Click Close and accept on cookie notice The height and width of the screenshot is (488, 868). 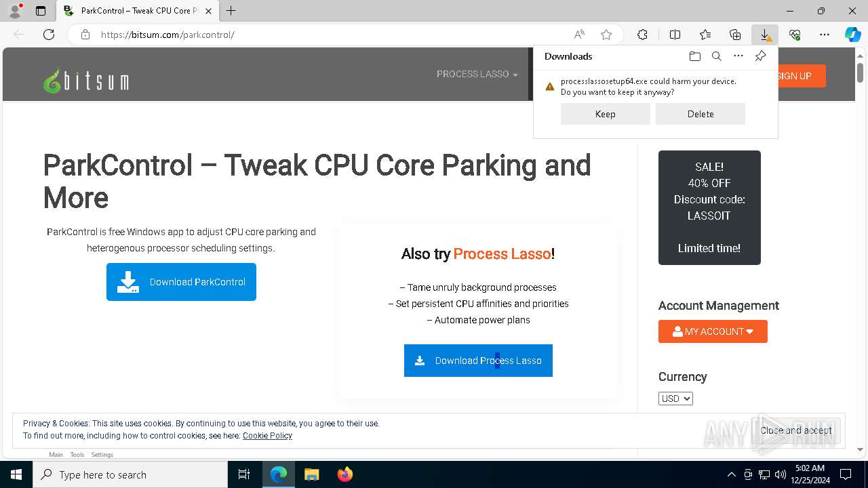pyautogui.click(x=796, y=430)
